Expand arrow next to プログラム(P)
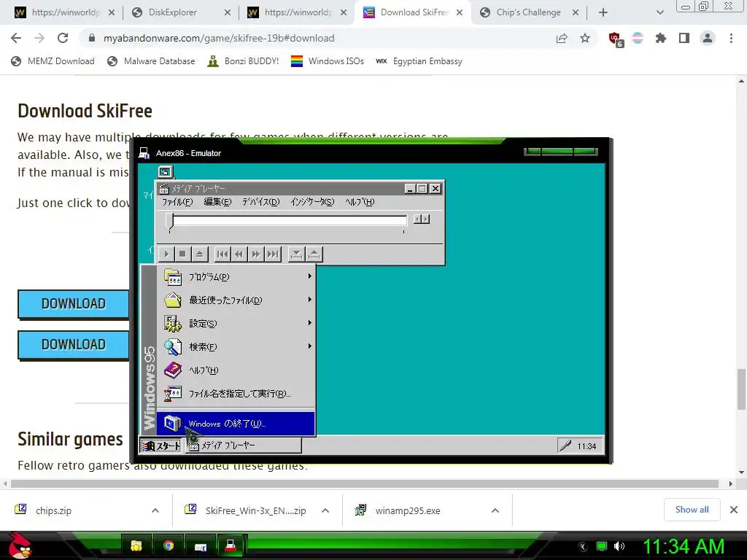Image resolution: width=747 pixels, height=560 pixels. pos(309,276)
